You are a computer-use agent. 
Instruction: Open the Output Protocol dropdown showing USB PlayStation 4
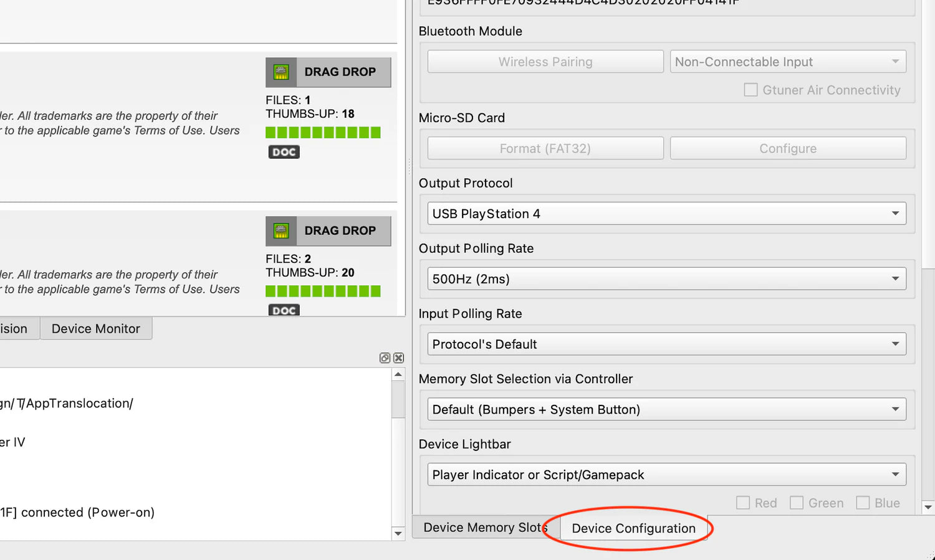(x=666, y=214)
